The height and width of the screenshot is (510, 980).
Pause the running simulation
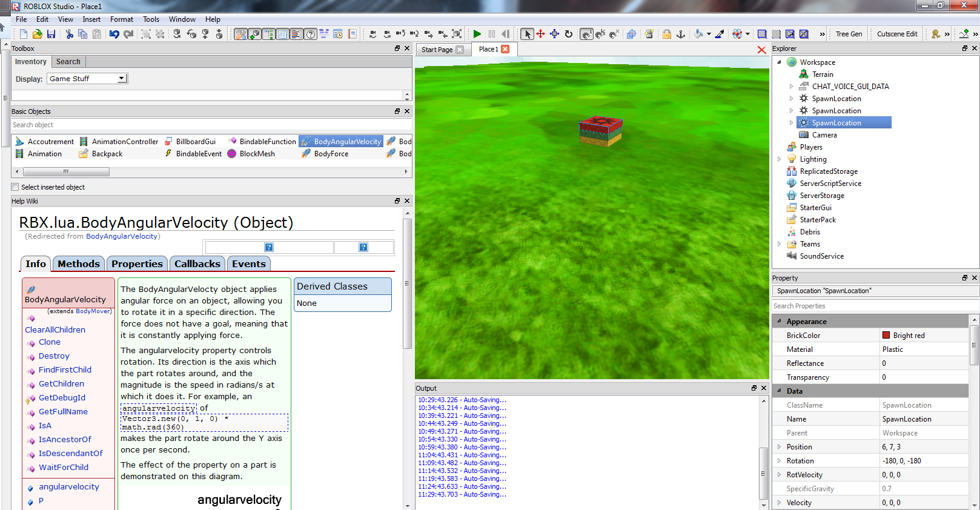(492, 34)
